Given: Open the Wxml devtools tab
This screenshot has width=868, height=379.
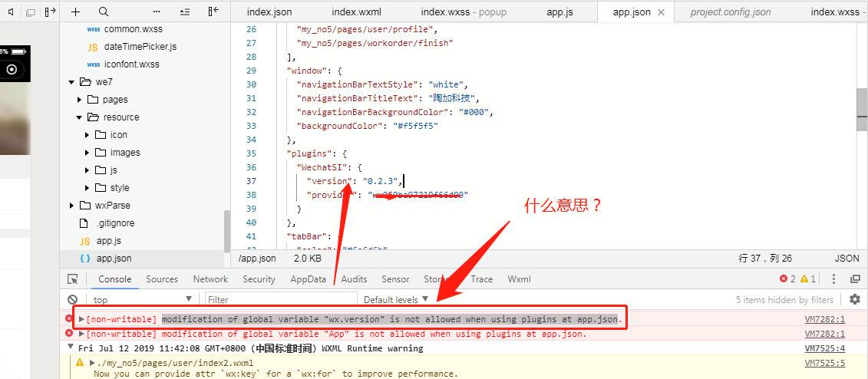Looking at the screenshot, I should click(x=520, y=278).
